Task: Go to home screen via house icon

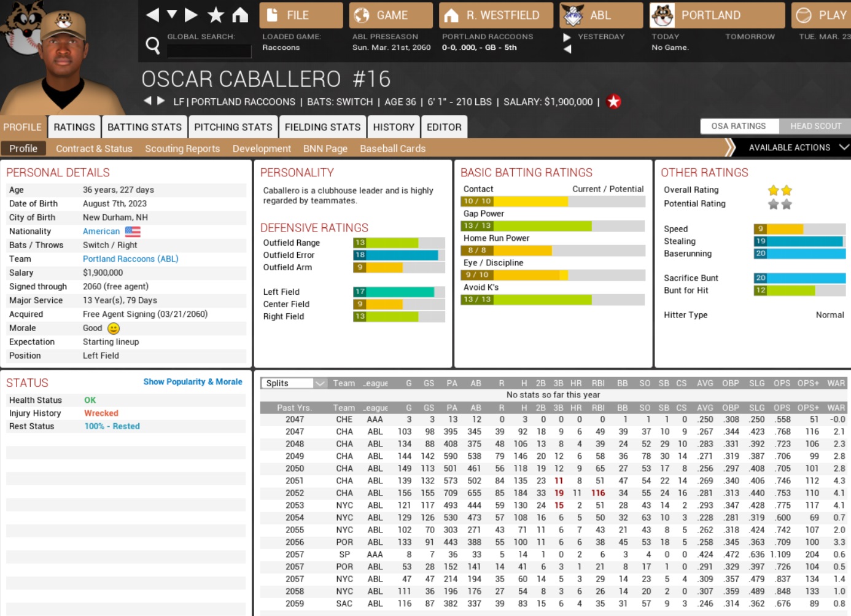Action: pos(240,15)
